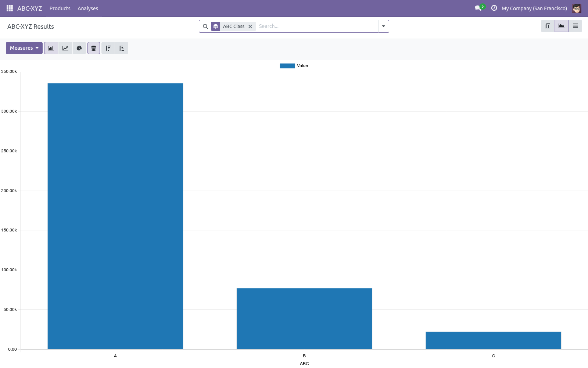Open the activities clock icon
The height and width of the screenshot is (368, 588).
(x=494, y=8)
